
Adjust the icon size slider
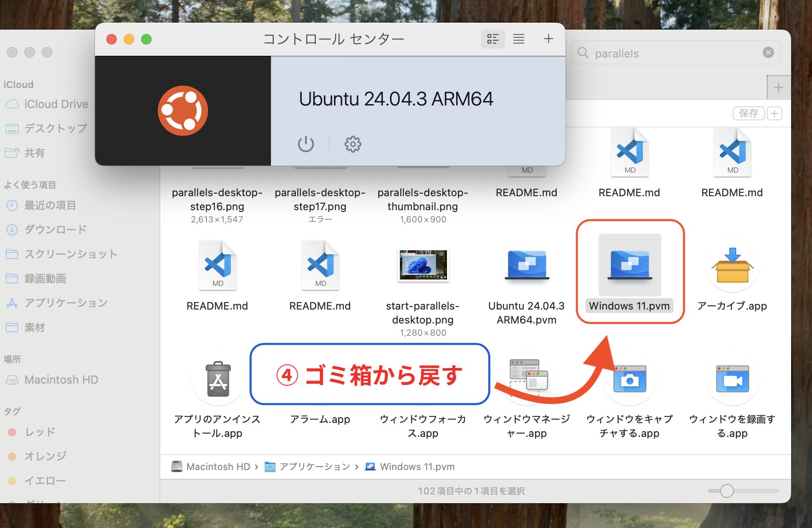(727, 491)
